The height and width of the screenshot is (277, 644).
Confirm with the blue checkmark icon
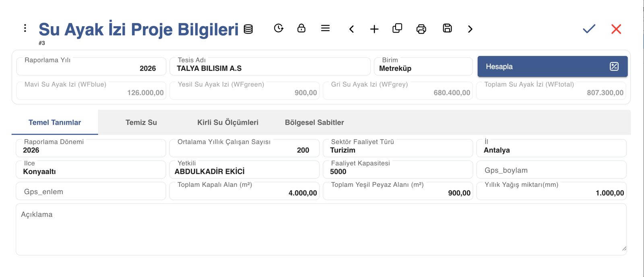click(589, 29)
